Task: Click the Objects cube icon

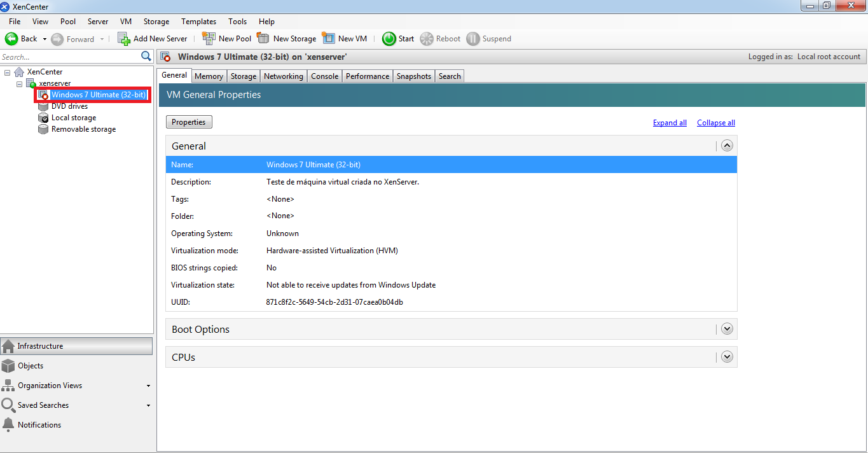Action: [8, 366]
